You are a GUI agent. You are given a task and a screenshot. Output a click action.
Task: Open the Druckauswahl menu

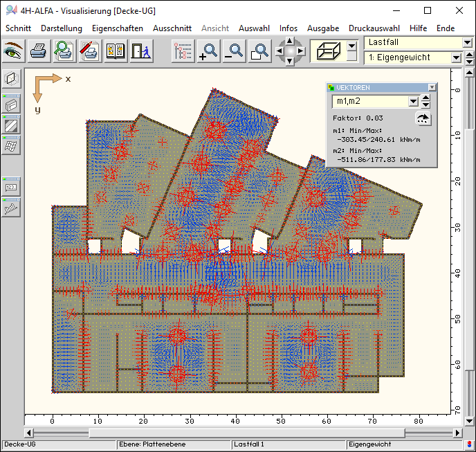click(374, 28)
